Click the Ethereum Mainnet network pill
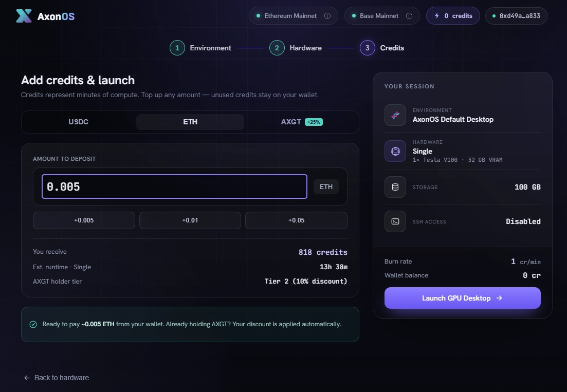Screen dimensions: 567x392 coord(293,16)
